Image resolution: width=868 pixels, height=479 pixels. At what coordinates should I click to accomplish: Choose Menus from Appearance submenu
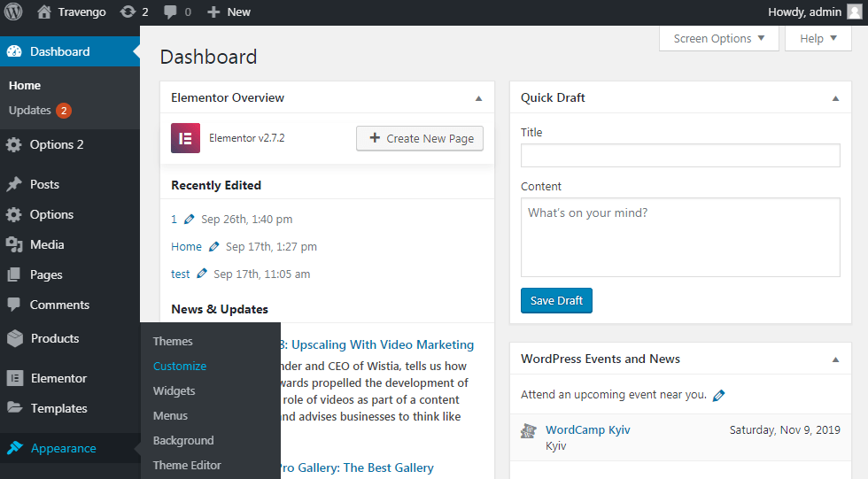tap(170, 416)
